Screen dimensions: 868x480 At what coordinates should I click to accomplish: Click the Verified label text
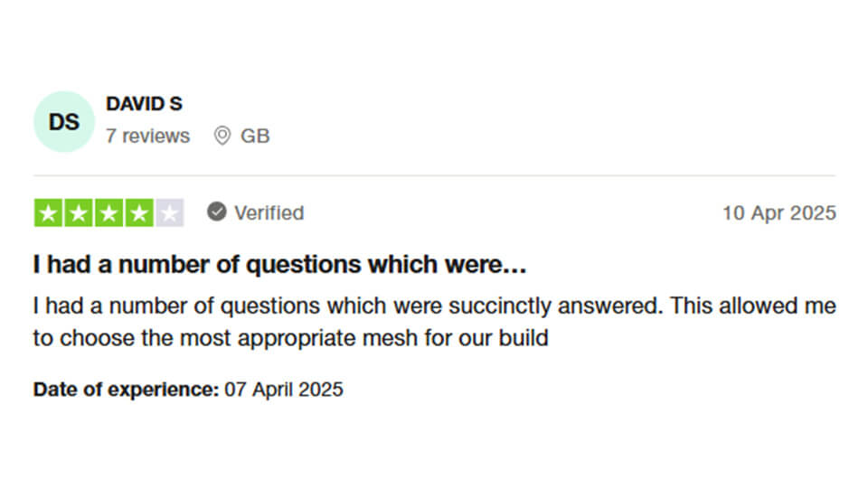(x=269, y=212)
